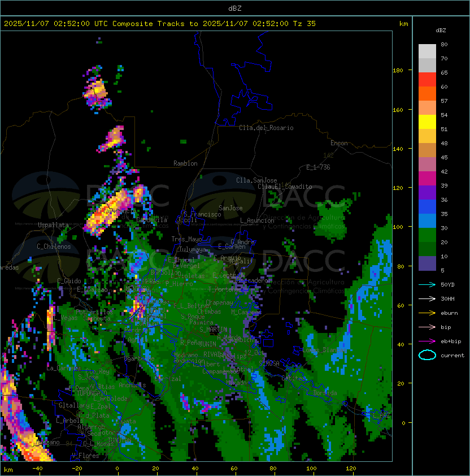The width and height of the screenshot is (470, 476).
Task: Select the bright yellow dBZ swatch
Action: click(x=427, y=122)
